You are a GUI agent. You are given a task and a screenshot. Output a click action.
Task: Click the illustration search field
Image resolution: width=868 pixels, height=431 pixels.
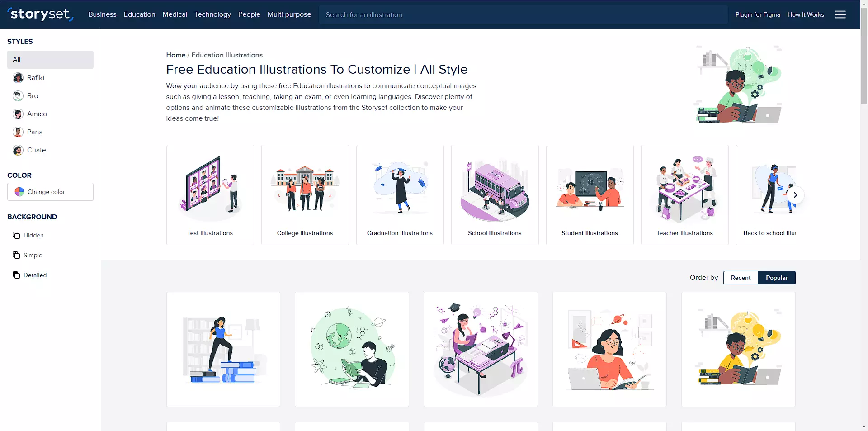(x=523, y=14)
